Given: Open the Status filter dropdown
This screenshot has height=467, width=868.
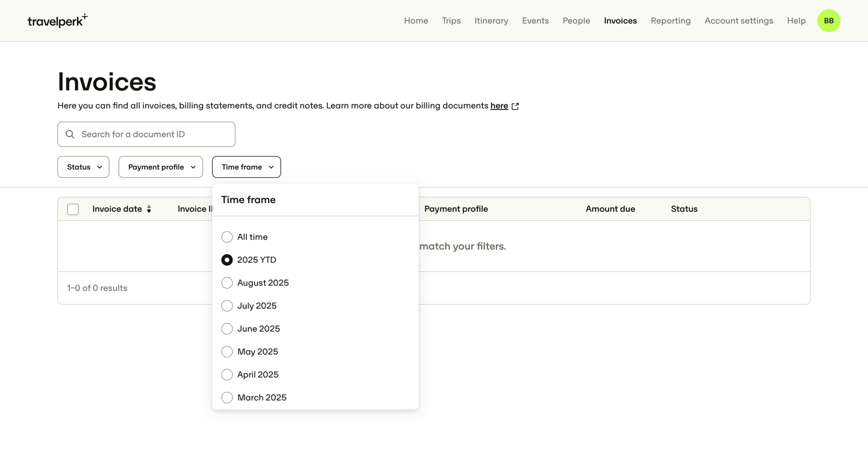Looking at the screenshot, I should [x=83, y=167].
